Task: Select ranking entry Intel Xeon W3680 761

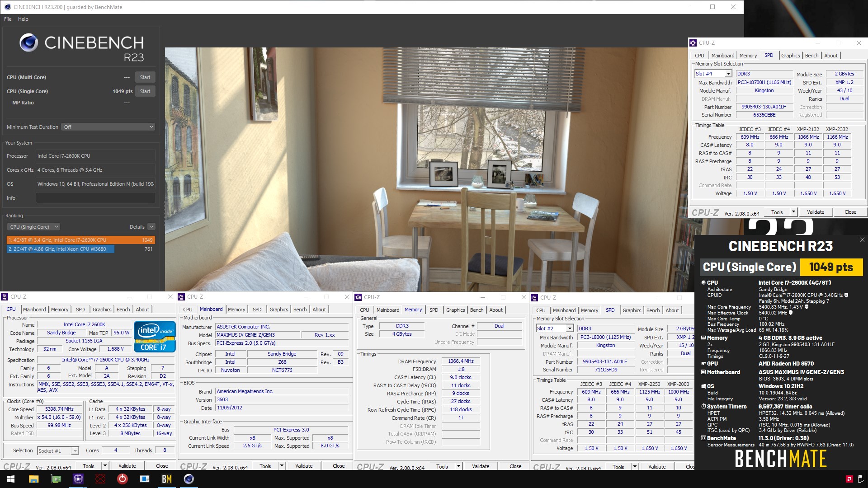Action: pos(81,249)
